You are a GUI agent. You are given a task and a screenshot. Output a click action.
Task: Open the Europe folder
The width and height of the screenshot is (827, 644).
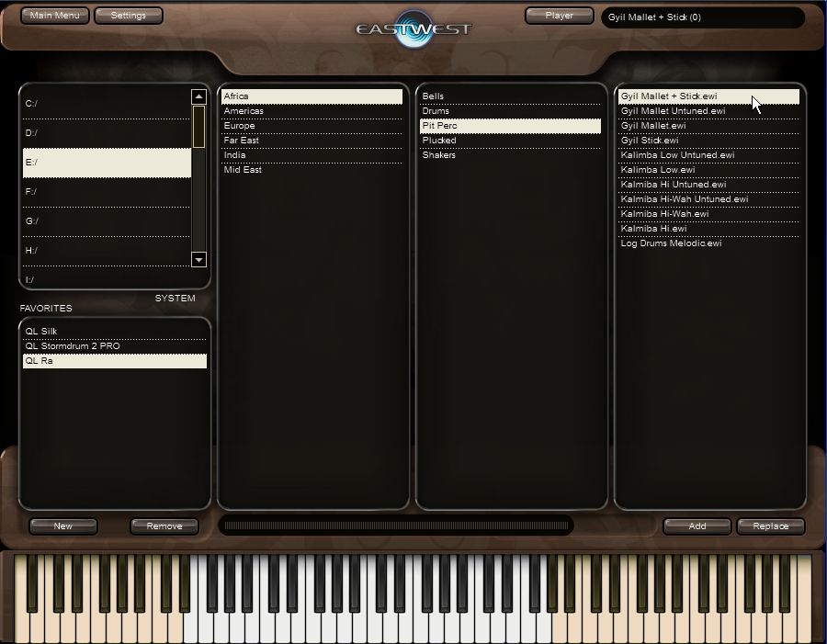pyautogui.click(x=312, y=126)
